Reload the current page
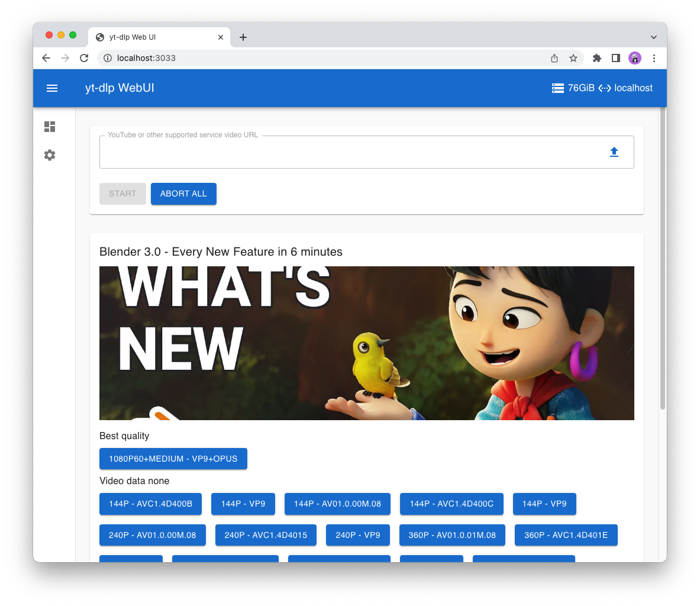The height and width of the screenshot is (606, 700). point(84,58)
